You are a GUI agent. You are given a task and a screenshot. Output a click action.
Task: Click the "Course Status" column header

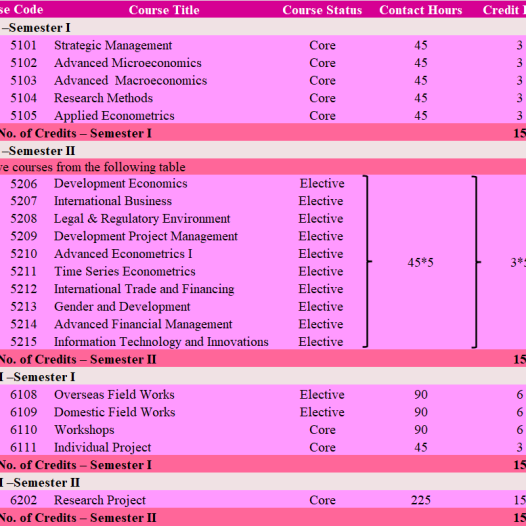[x=322, y=10]
